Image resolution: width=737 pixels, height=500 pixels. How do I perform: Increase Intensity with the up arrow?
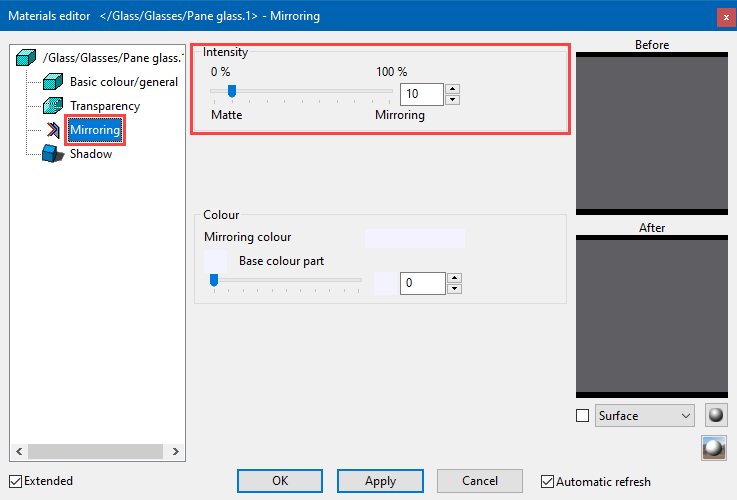click(x=452, y=89)
